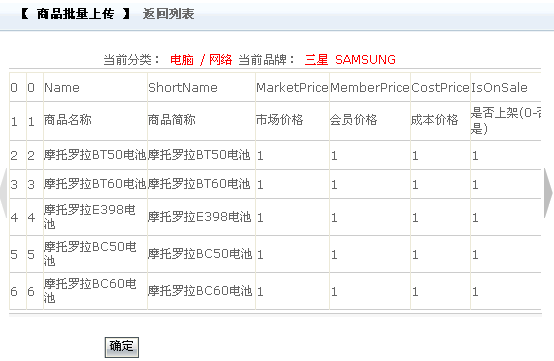Select the 是否上架 cell
Screen dimensions: 554x361
tap(506, 120)
